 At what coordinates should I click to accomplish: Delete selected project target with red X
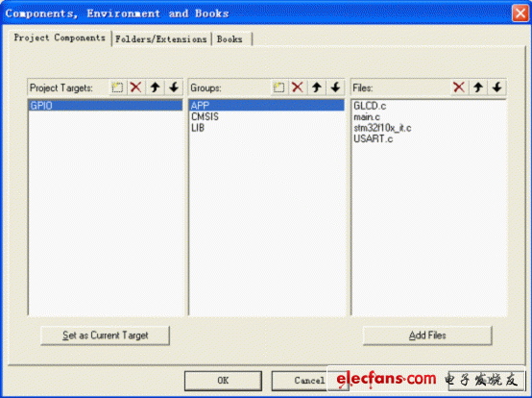click(x=136, y=87)
